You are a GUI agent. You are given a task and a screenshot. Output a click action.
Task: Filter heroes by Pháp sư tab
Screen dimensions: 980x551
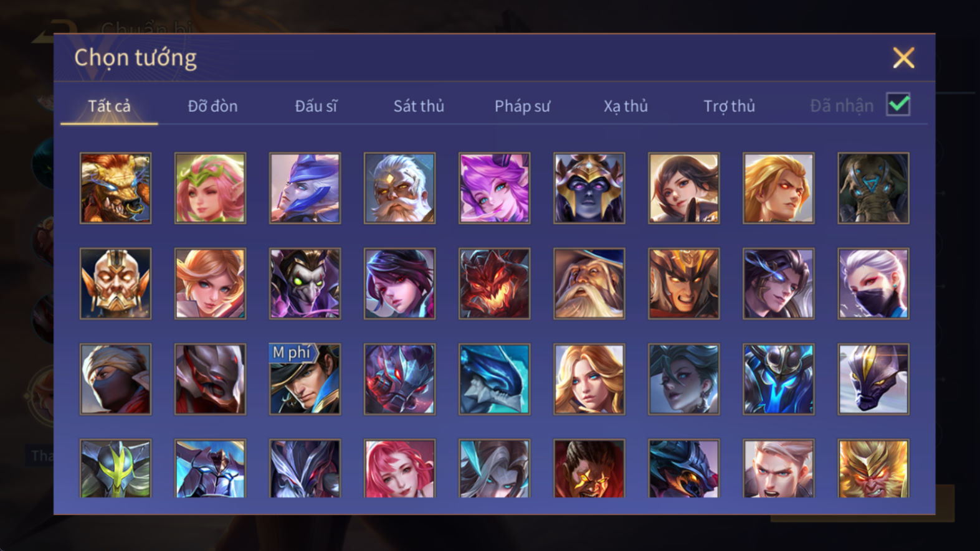[x=522, y=106]
